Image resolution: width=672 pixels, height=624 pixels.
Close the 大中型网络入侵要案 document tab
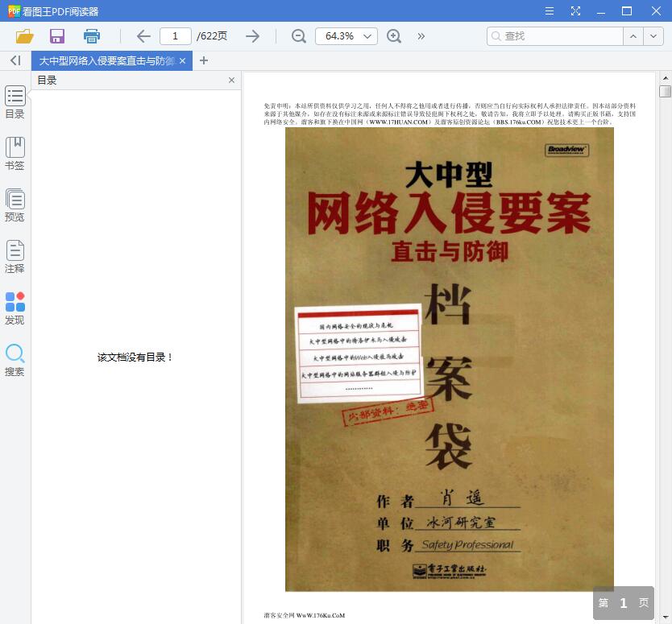click(183, 61)
